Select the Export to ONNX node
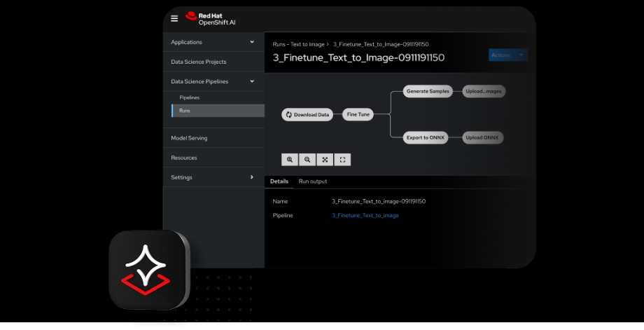Viewport: 644px width, 330px height. [424, 137]
